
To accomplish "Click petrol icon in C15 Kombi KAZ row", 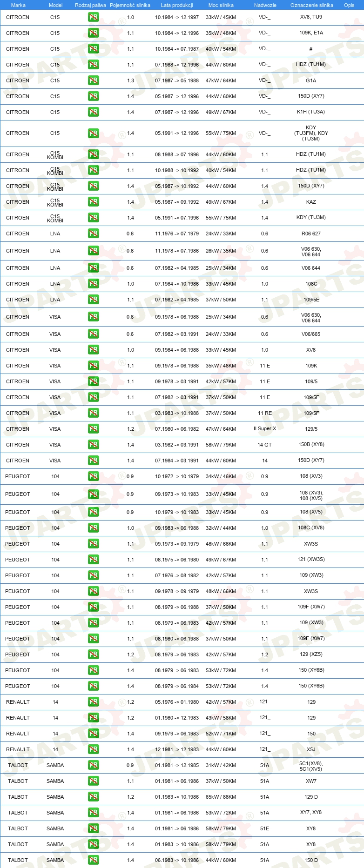I will click(93, 202).
